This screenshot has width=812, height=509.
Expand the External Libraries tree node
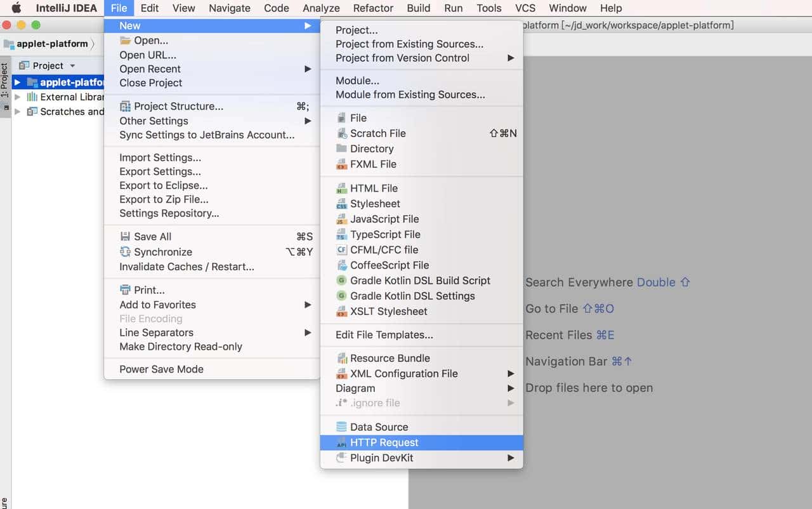pos(17,97)
